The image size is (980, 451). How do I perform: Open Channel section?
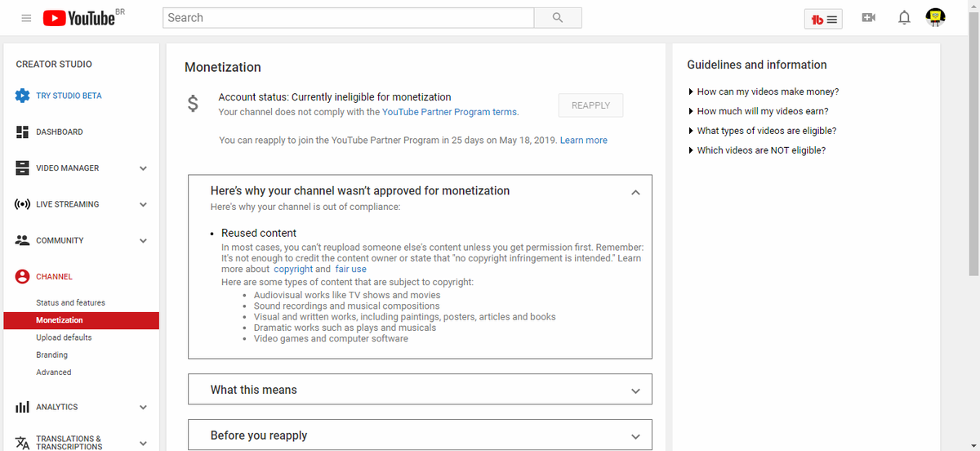[54, 276]
